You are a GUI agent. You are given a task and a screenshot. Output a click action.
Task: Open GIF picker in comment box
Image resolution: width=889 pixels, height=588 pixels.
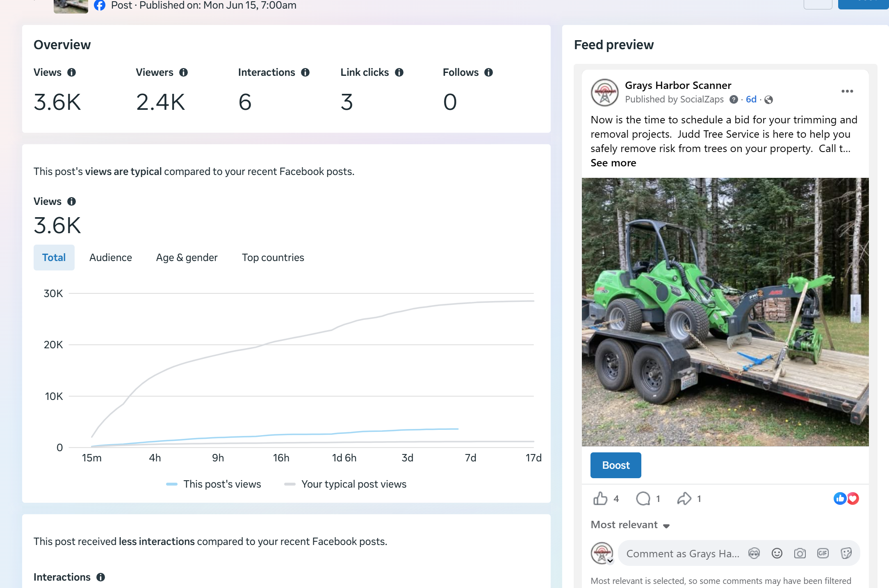point(823,554)
